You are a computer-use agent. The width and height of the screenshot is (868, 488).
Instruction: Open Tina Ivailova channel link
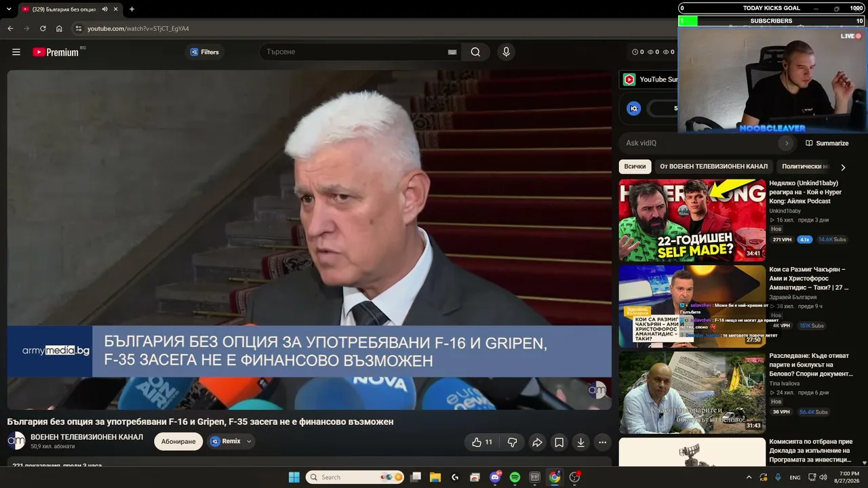click(784, 384)
